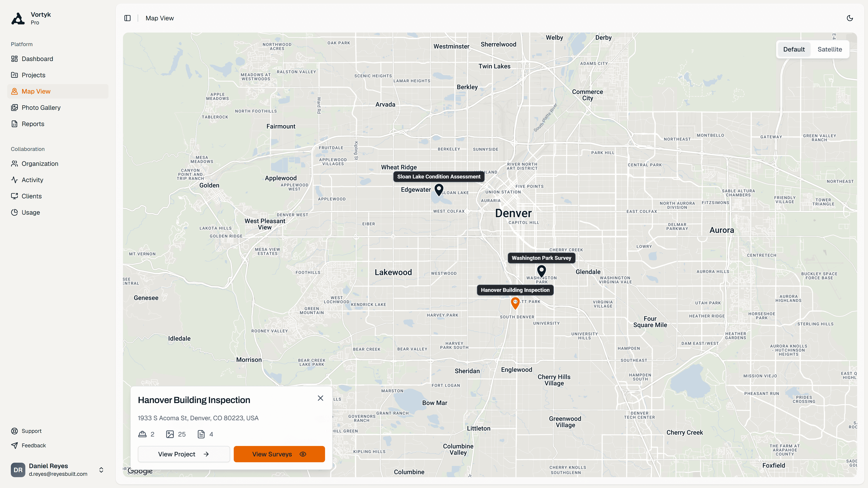The height and width of the screenshot is (488, 868).
Task: Click the photos count image icon
Action: (170, 434)
